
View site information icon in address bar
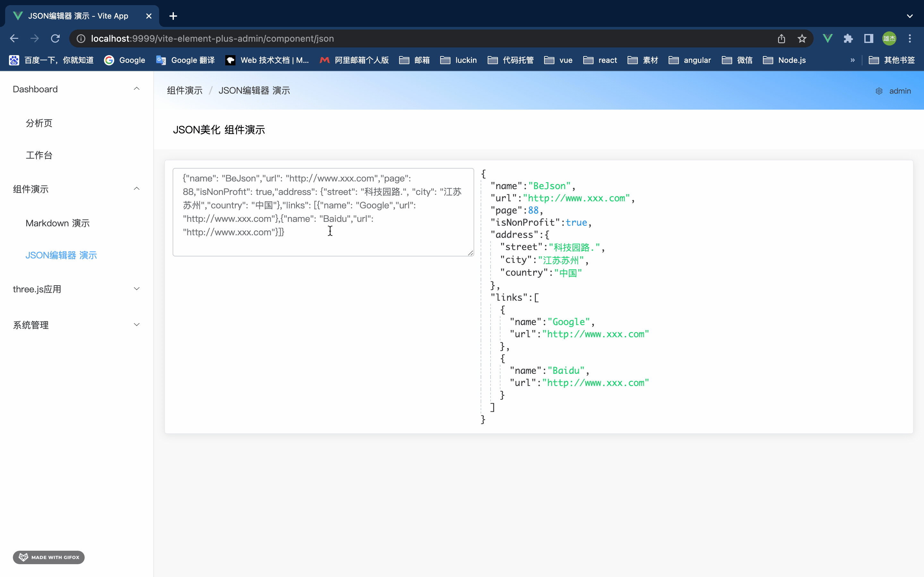pyautogui.click(x=81, y=38)
